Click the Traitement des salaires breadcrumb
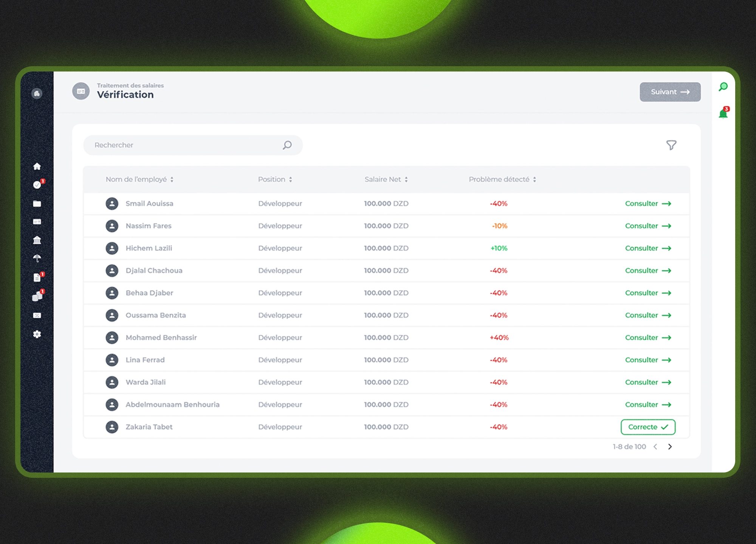The height and width of the screenshot is (544, 756). 130,85
